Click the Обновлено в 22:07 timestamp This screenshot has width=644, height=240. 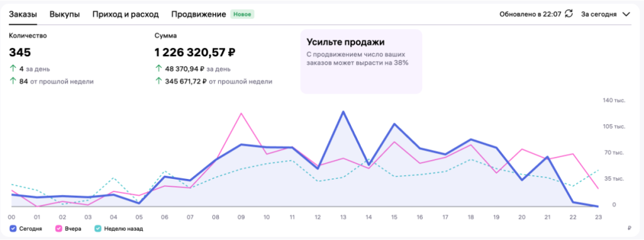pyautogui.click(x=530, y=14)
